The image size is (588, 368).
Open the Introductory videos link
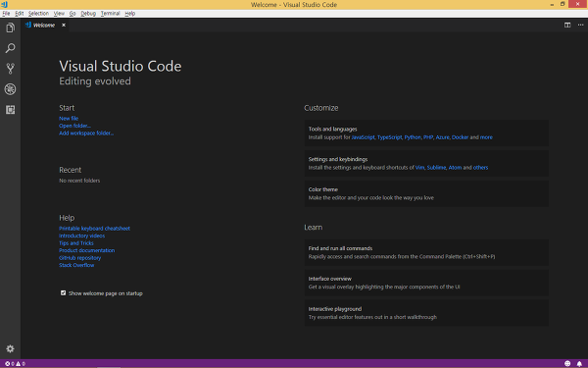point(81,236)
